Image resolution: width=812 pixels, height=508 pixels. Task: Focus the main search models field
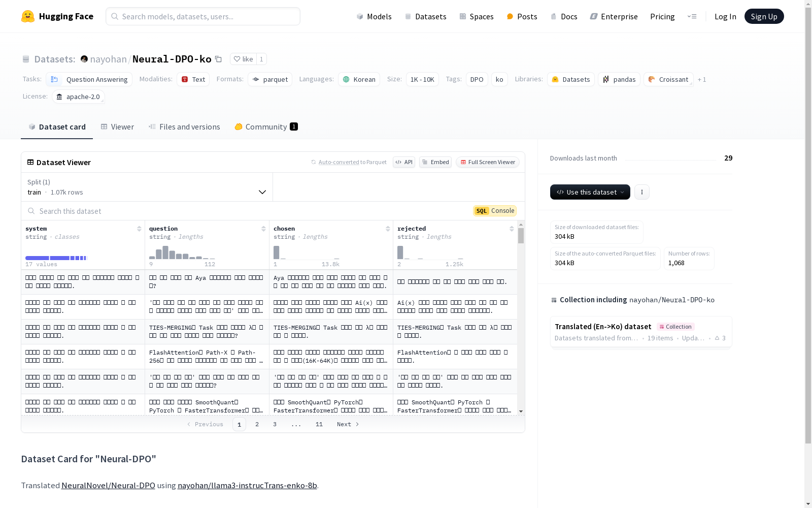(x=203, y=16)
